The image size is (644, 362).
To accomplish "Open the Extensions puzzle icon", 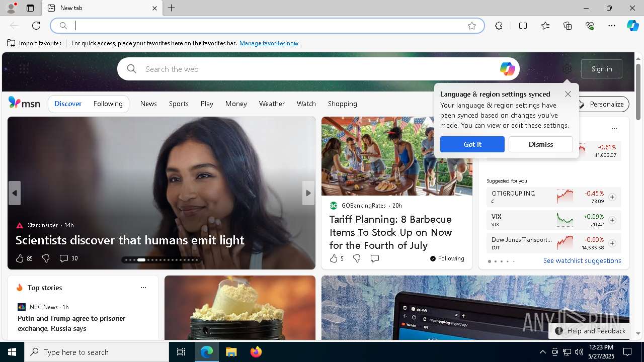I will pyautogui.click(x=499, y=26).
